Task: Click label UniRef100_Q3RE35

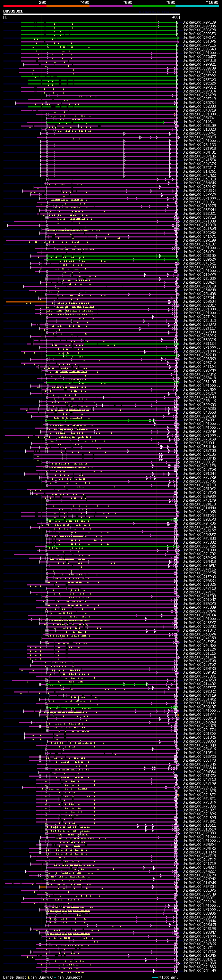Action: [x=199, y=454]
